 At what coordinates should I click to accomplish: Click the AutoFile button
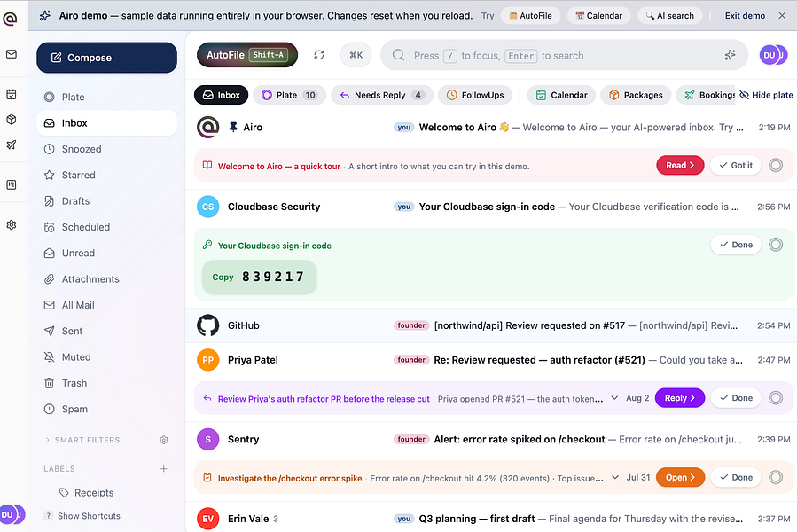[x=247, y=55]
